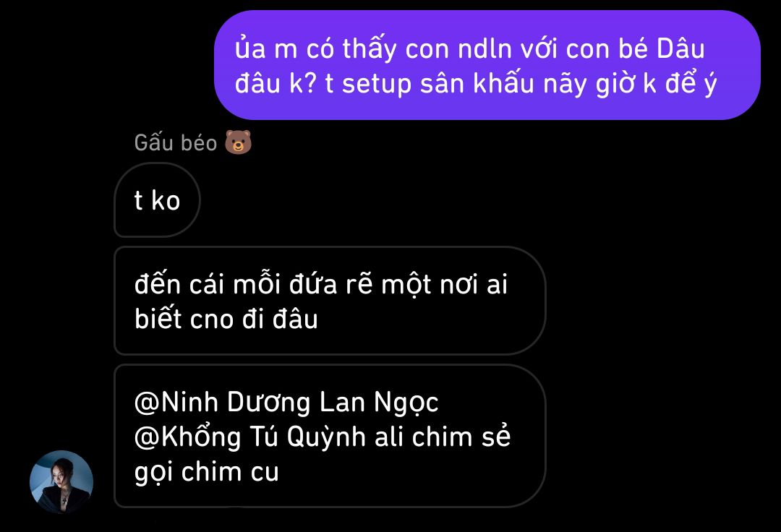
Task: Click "nãy giờ k để ý" text
Action: point(630,83)
